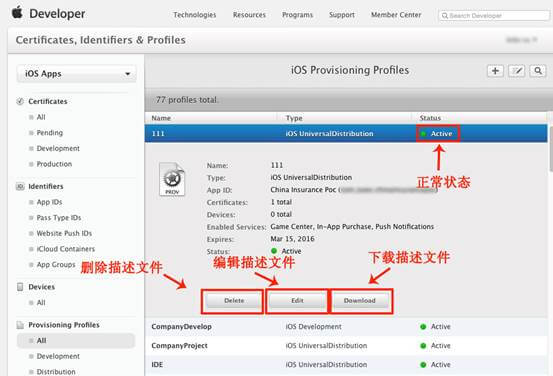553x376 pixels.
Task: Click the PROV file icon
Action: click(x=172, y=179)
